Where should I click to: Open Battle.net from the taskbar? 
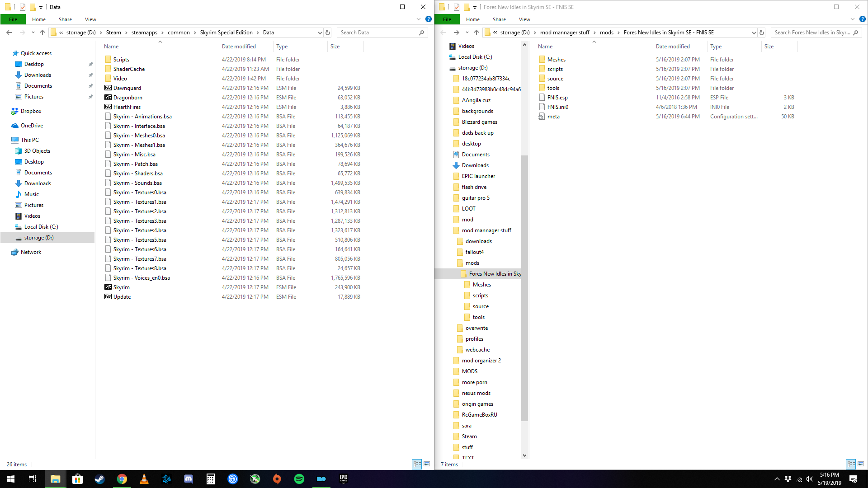[166, 479]
